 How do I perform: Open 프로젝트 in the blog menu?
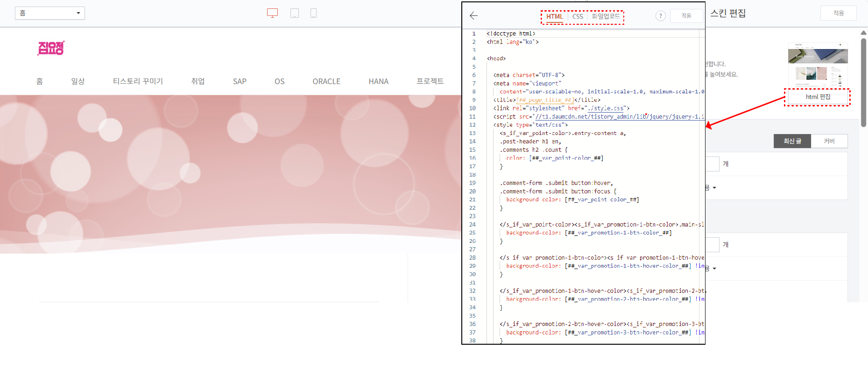pyautogui.click(x=430, y=81)
